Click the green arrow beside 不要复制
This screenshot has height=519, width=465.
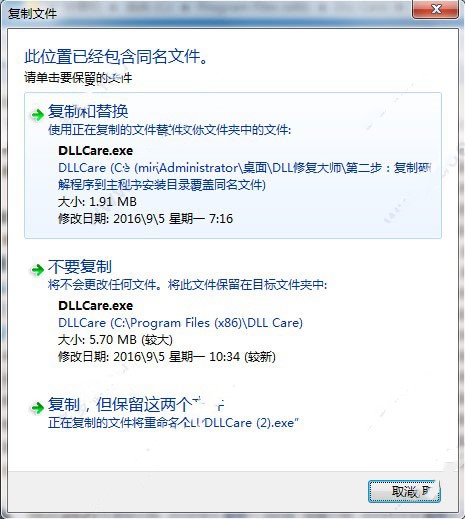tap(37, 270)
